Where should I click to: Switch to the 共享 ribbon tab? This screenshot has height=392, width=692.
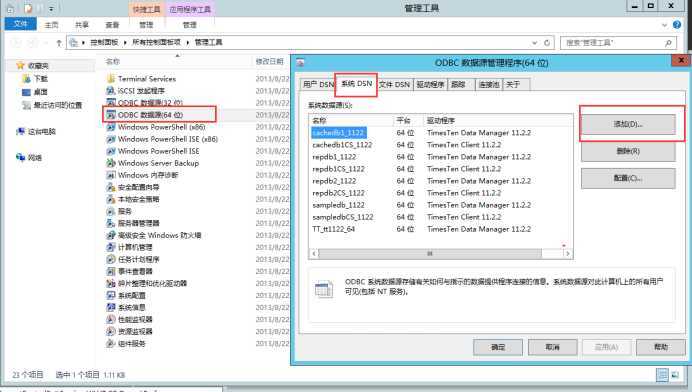pyautogui.click(x=82, y=25)
